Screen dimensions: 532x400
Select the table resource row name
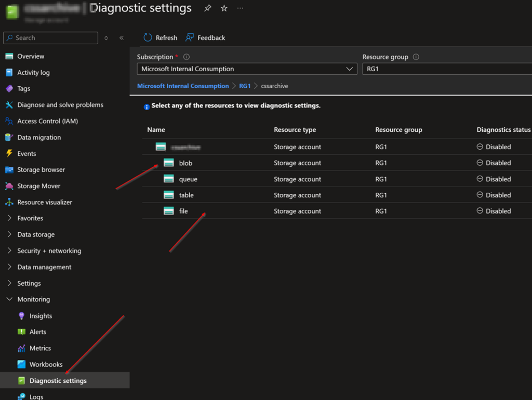[187, 195]
